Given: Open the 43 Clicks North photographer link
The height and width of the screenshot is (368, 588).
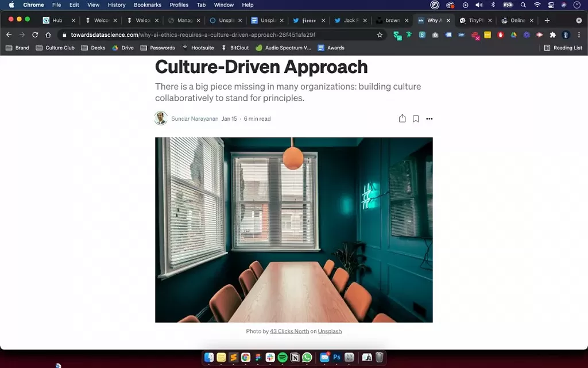Looking at the screenshot, I should [289, 331].
